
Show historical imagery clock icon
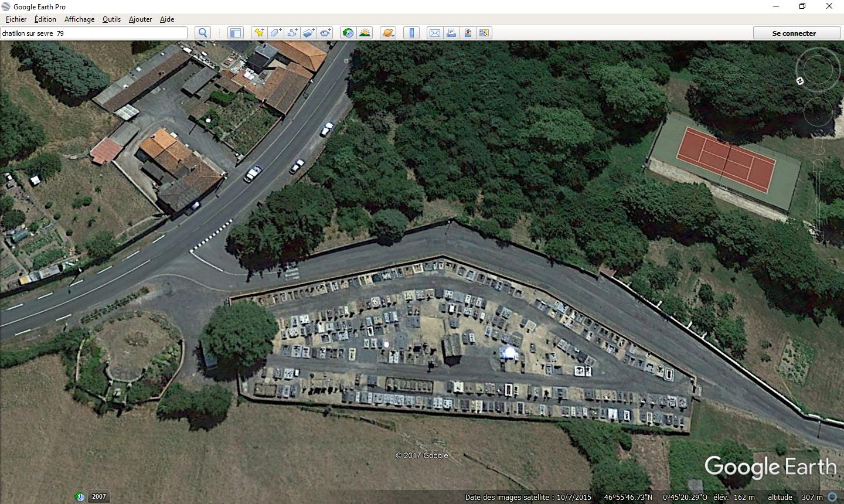pos(348,33)
